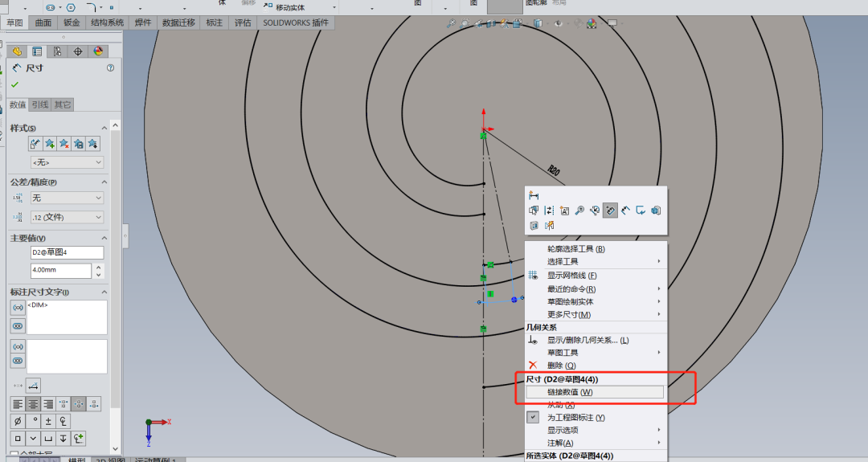This screenshot has width=868, height=462.
Task: Open the PropertyManager tab icon
Action: 37,51
